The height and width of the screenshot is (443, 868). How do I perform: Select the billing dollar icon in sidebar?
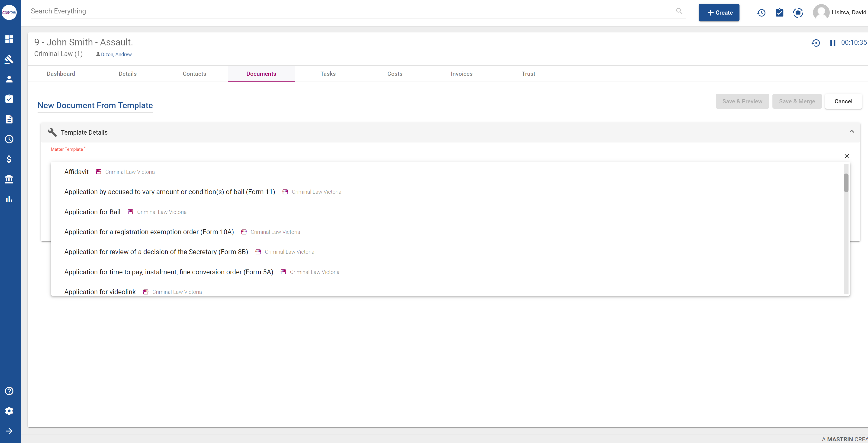point(9,159)
